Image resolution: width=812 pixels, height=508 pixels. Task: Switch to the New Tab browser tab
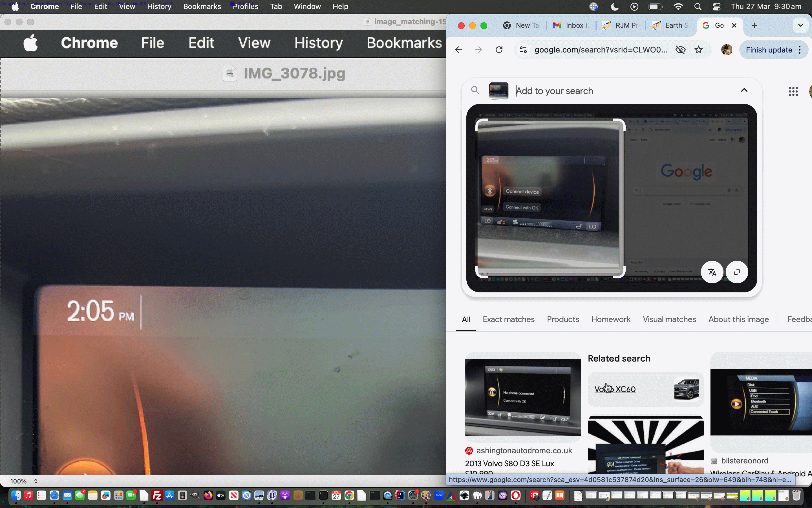[521, 25]
